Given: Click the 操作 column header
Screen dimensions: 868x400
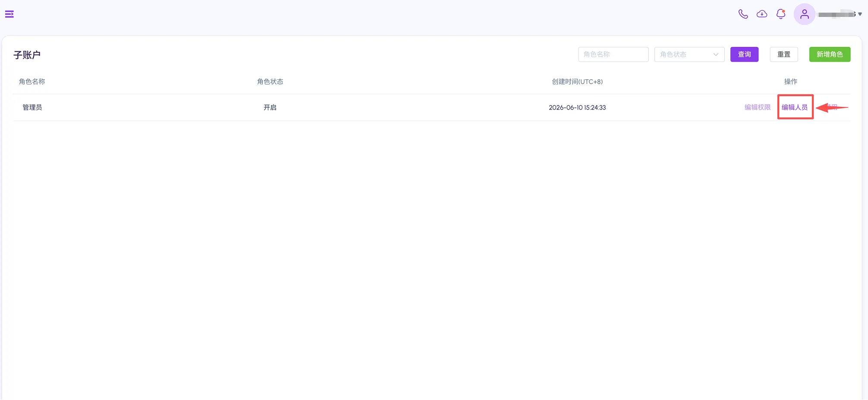Looking at the screenshot, I should point(790,81).
